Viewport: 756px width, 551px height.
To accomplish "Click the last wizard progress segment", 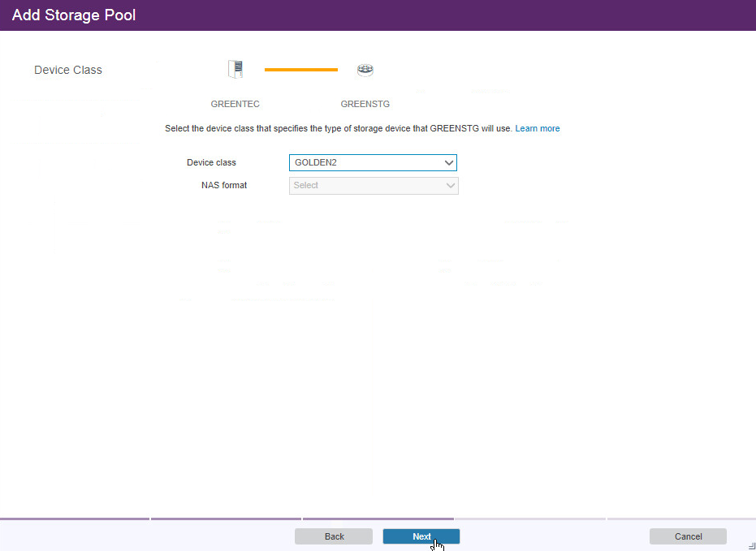I will [681, 518].
